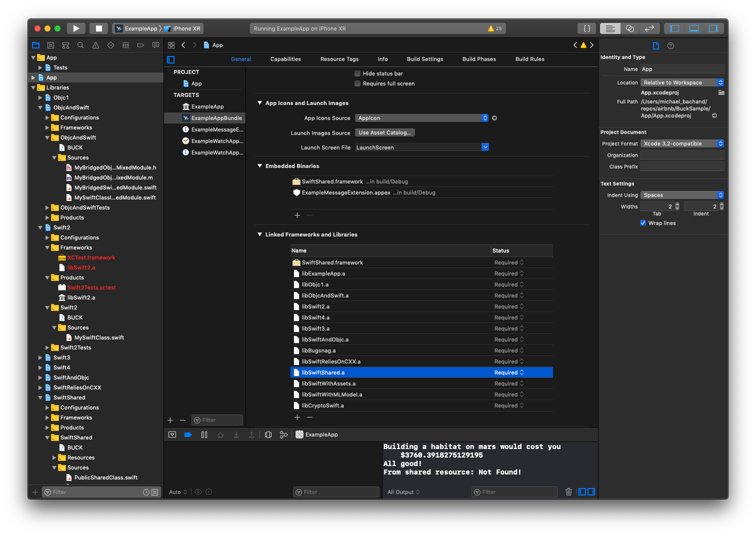Open the Project Format dropdown
This screenshot has width=756, height=536.
tap(682, 143)
